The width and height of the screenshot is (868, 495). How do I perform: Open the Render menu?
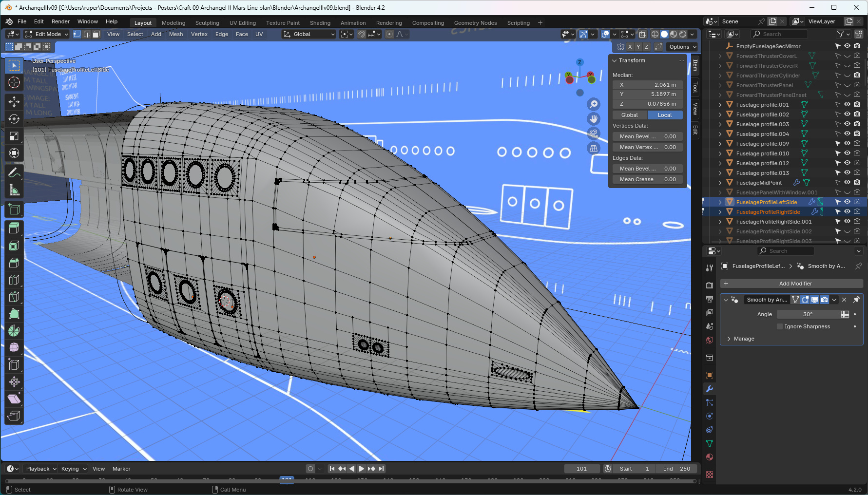point(60,21)
